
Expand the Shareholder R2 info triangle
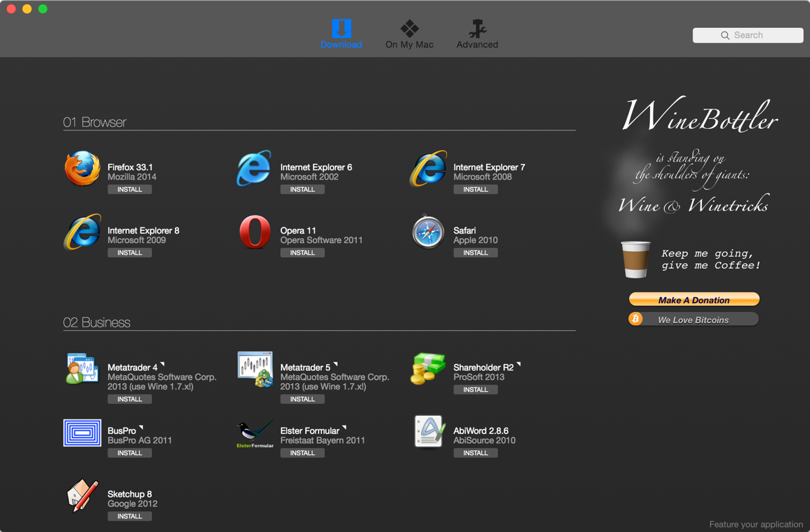(x=518, y=365)
